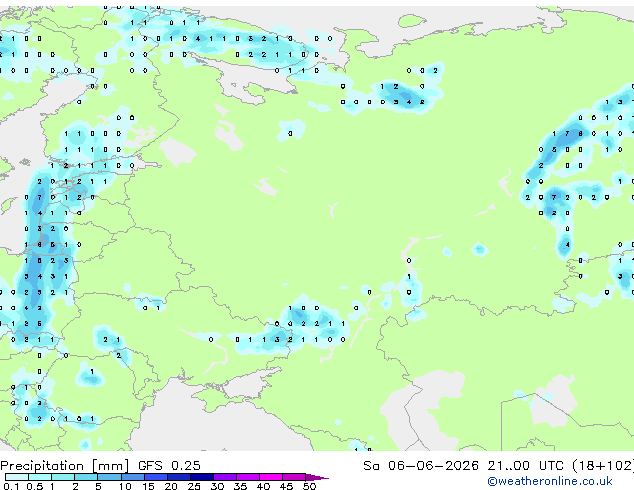Click the legend label '20'
The image size is (634, 490).
171,486
